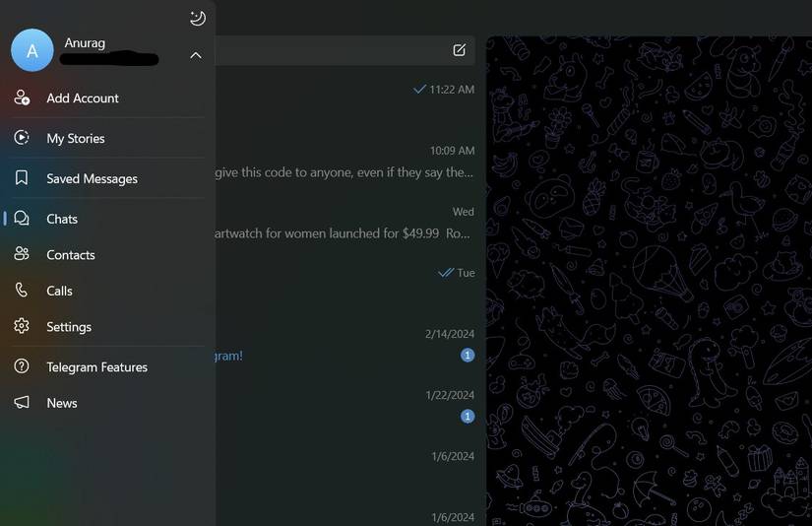Select Add Account menu entry
The image size is (812, 526).
(x=107, y=98)
